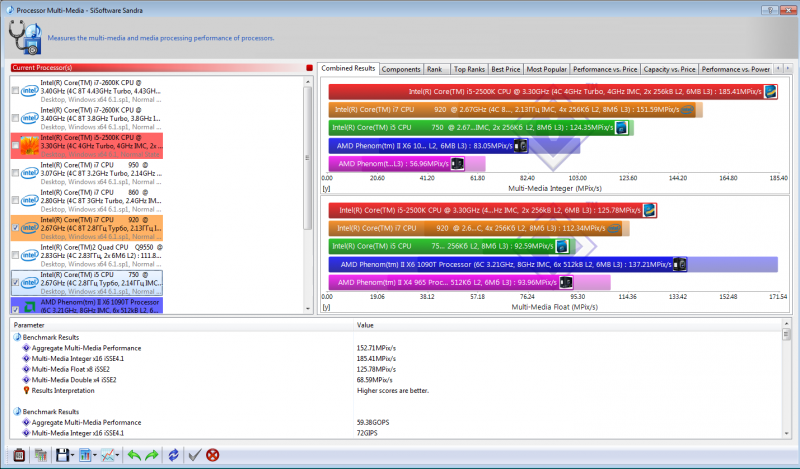Click the first Benchmark Results group icon
800x469 pixels.
pos(17,337)
